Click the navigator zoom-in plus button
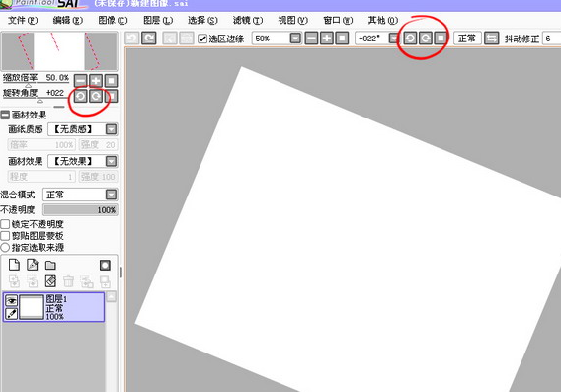Image resolution: width=561 pixels, height=392 pixels. click(96, 81)
